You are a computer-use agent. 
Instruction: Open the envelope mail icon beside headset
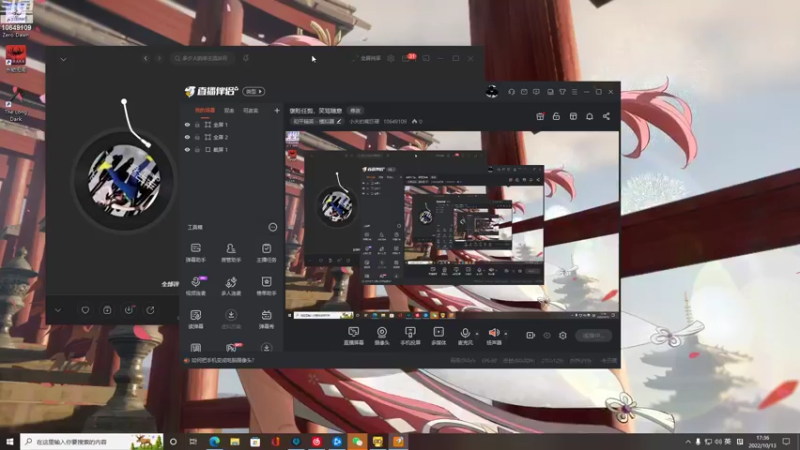tap(524, 92)
